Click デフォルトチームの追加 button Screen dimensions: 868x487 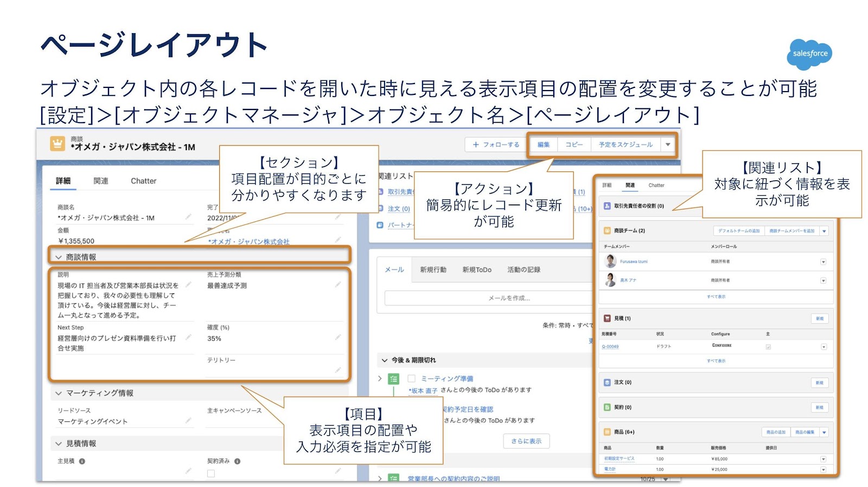739,231
